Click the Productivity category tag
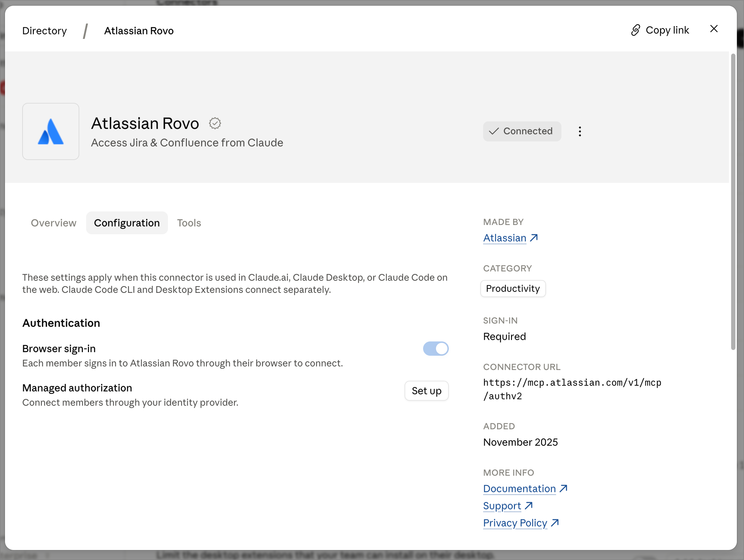744x560 pixels. tap(513, 289)
